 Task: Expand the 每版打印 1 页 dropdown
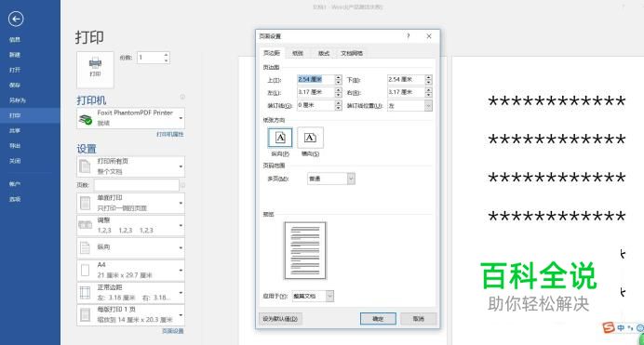(x=130, y=314)
